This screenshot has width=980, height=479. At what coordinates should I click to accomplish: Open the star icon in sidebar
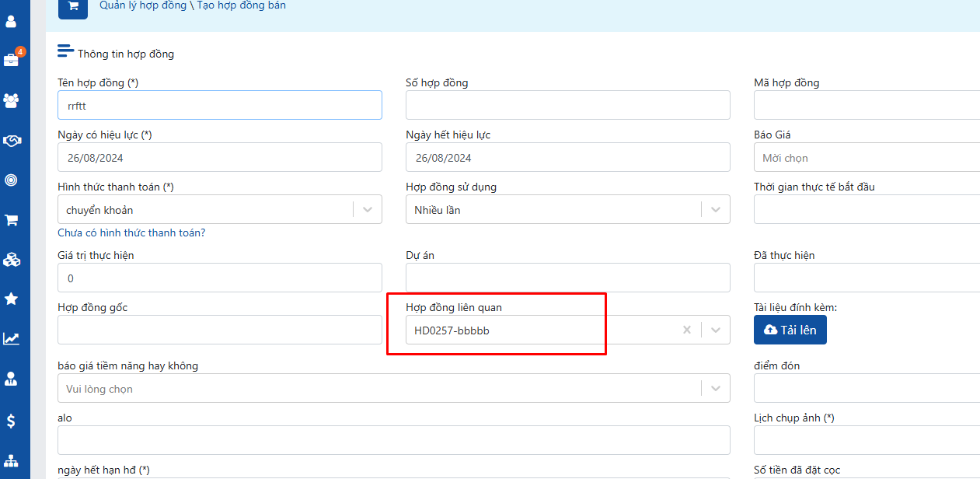point(12,299)
